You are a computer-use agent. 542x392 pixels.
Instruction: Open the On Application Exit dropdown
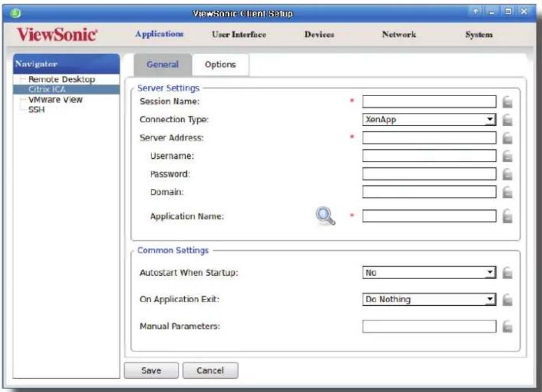[x=429, y=299]
